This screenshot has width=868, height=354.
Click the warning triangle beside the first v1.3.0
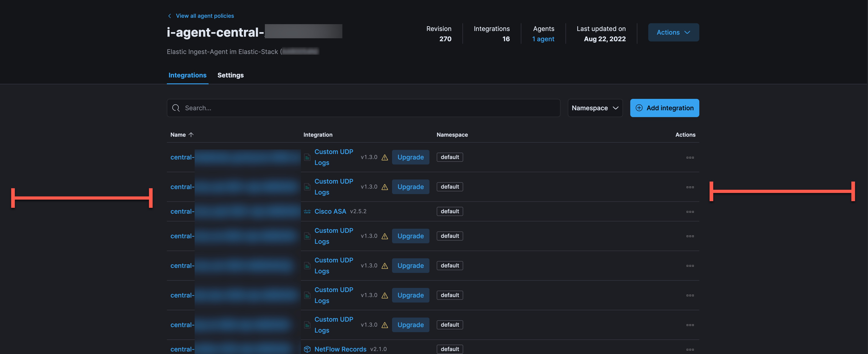point(385,157)
